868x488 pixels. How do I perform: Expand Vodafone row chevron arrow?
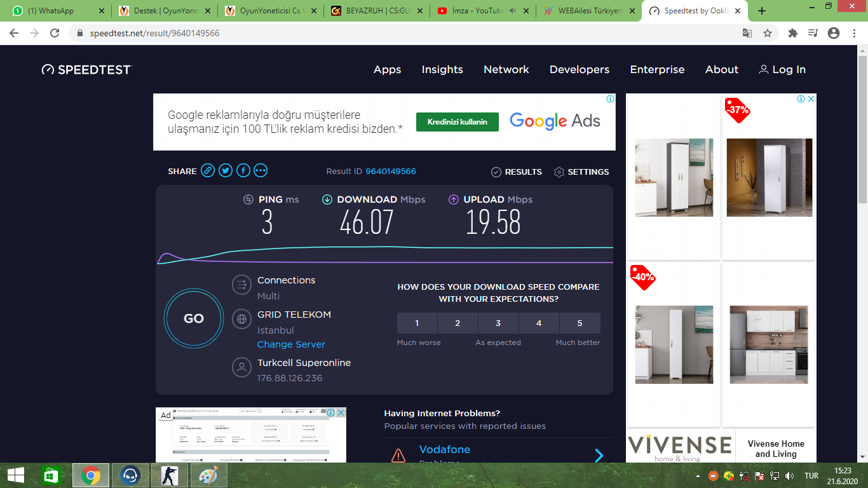[599, 456]
